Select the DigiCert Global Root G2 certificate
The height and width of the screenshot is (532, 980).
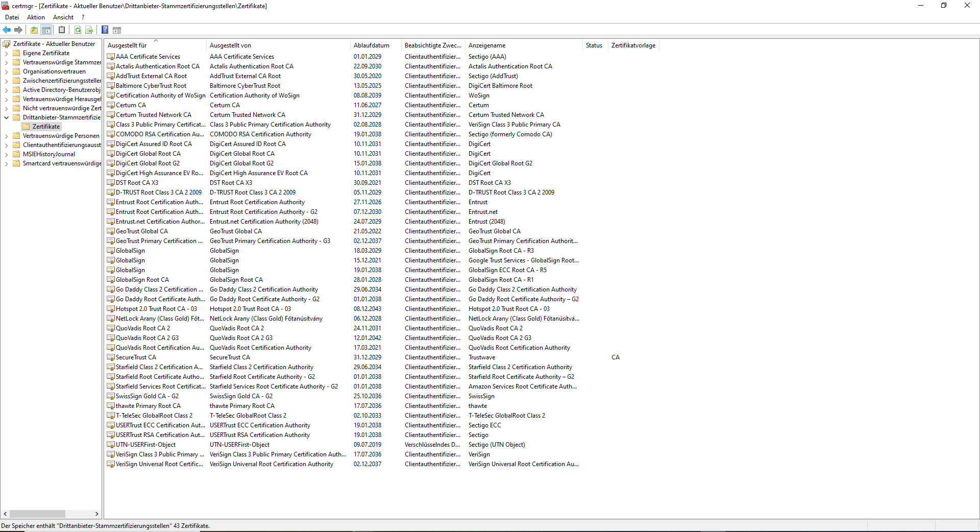pos(148,163)
